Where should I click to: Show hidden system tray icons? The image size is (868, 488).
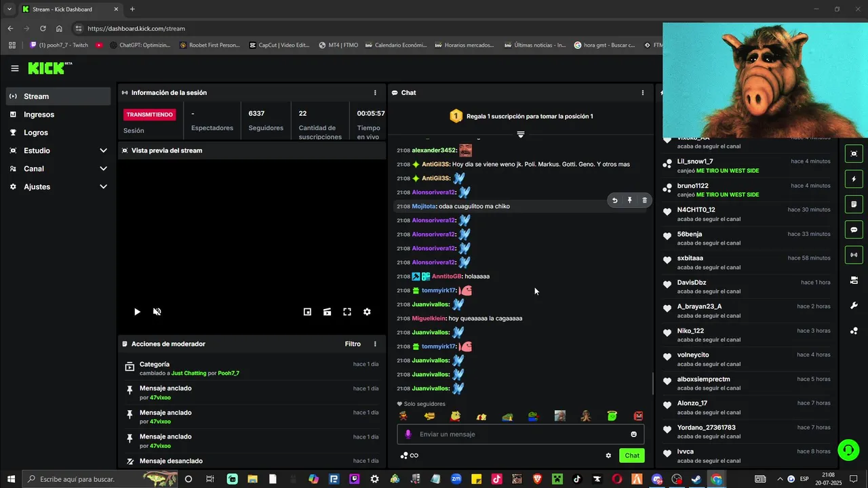(779, 479)
